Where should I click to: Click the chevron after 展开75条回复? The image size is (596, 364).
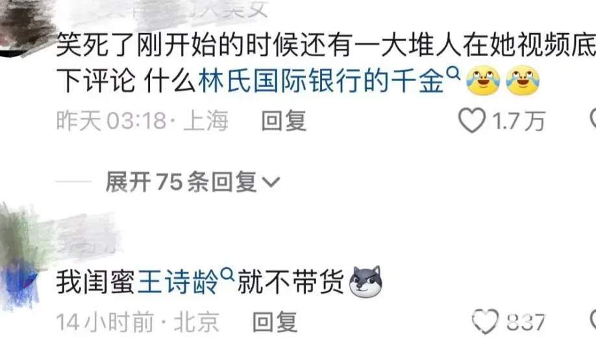(271, 183)
